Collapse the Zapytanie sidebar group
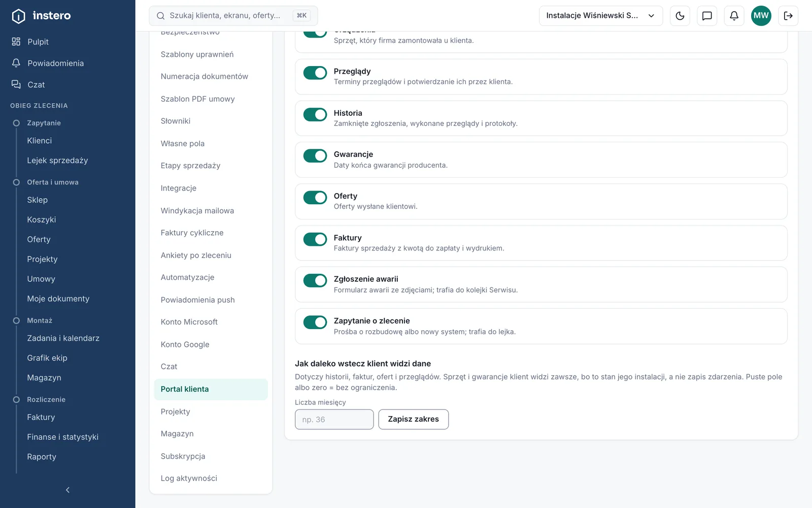This screenshot has height=508, width=812. tap(44, 123)
